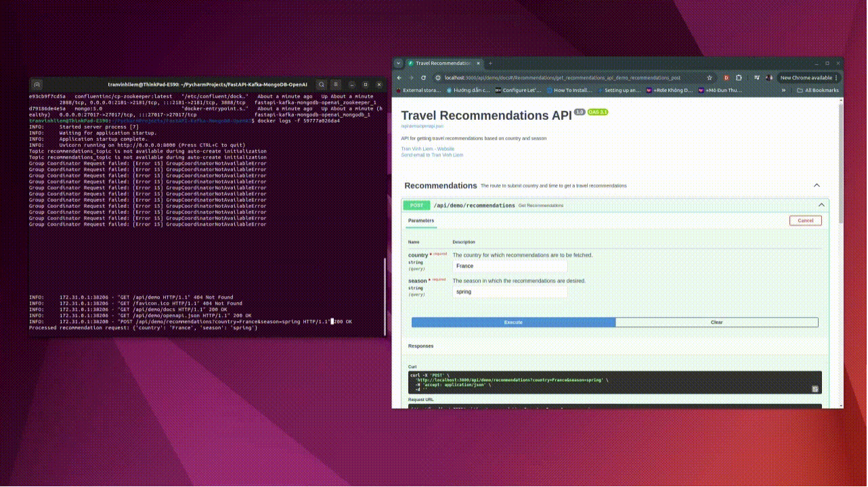This screenshot has width=868, height=487.
Task: Open a new terminal tab icon
Action: click(x=37, y=85)
